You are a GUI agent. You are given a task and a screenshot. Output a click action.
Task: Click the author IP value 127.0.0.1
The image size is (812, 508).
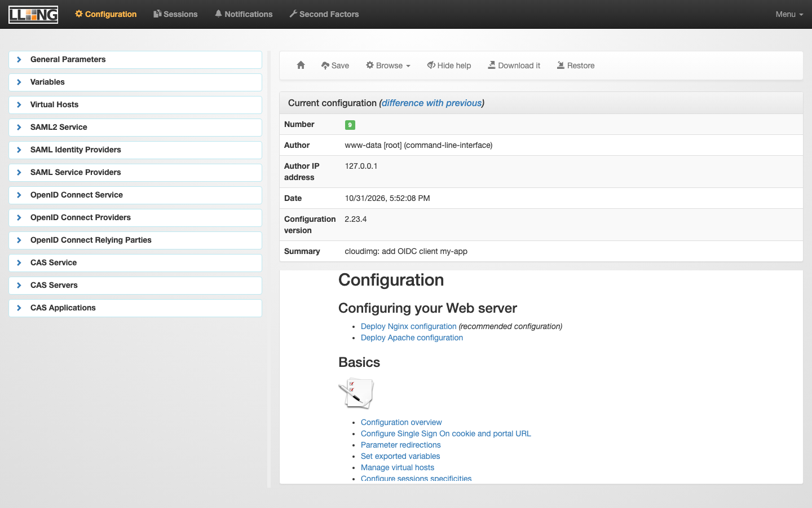point(361,166)
